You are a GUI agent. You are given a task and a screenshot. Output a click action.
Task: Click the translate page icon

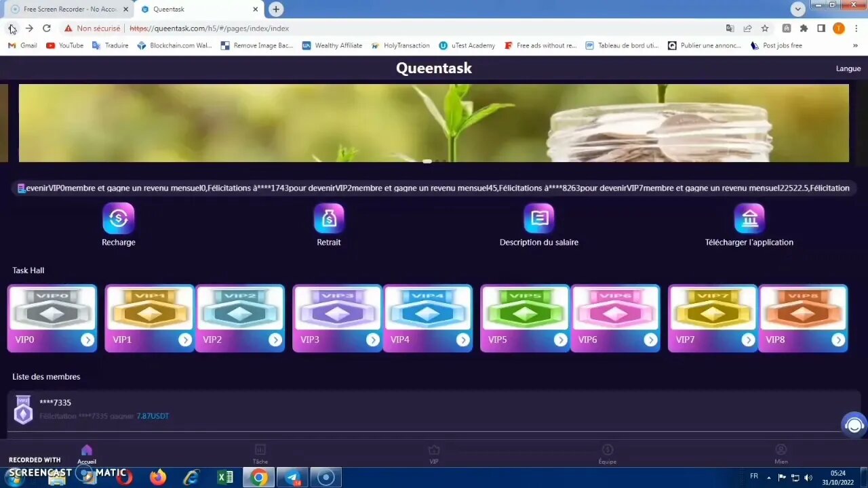[x=730, y=28]
